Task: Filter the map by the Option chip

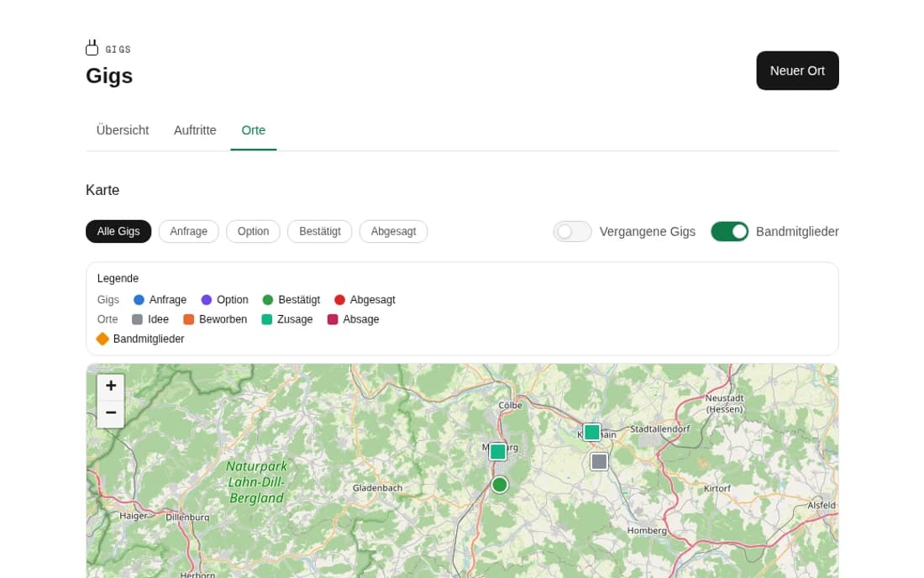Action: [254, 232]
